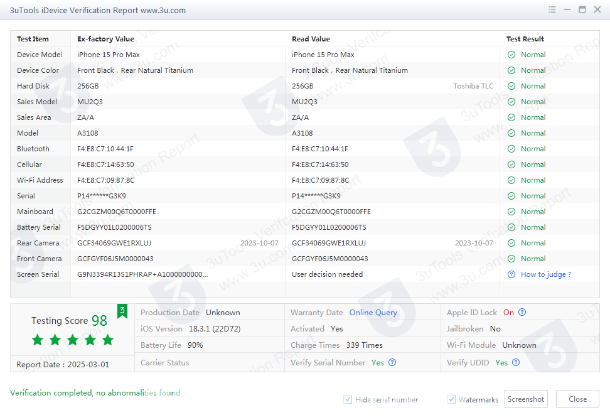Select the Read Value column header
The image size is (610, 420).
(x=311, y=39)
